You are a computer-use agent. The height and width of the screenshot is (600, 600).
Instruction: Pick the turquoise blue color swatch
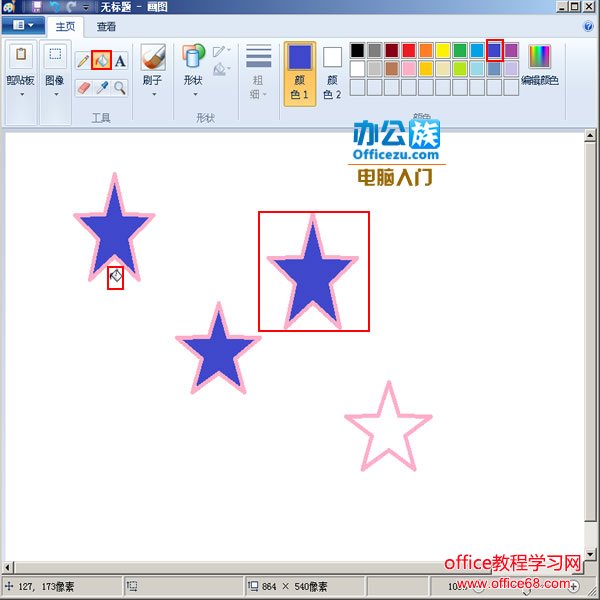click(x=477, y=51)
